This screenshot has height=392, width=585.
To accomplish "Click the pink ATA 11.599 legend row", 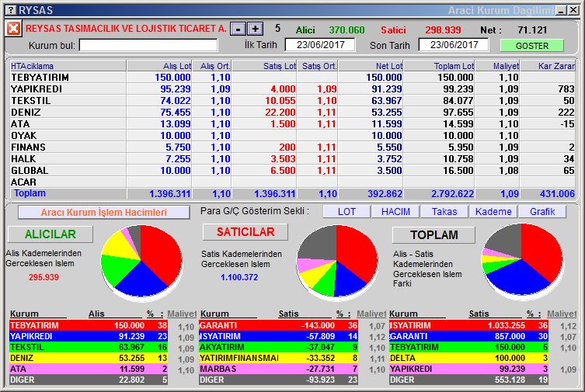I will click(89, 369).
